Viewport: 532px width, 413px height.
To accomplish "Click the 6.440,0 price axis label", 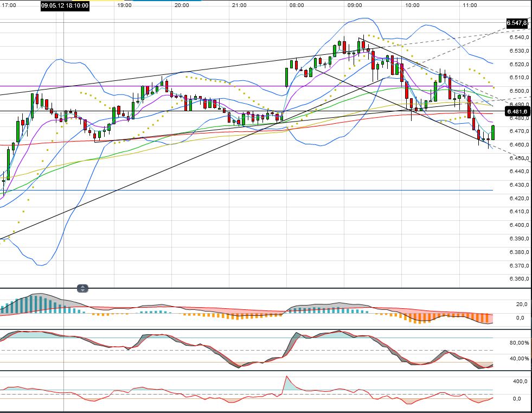I will click(519, 171).
